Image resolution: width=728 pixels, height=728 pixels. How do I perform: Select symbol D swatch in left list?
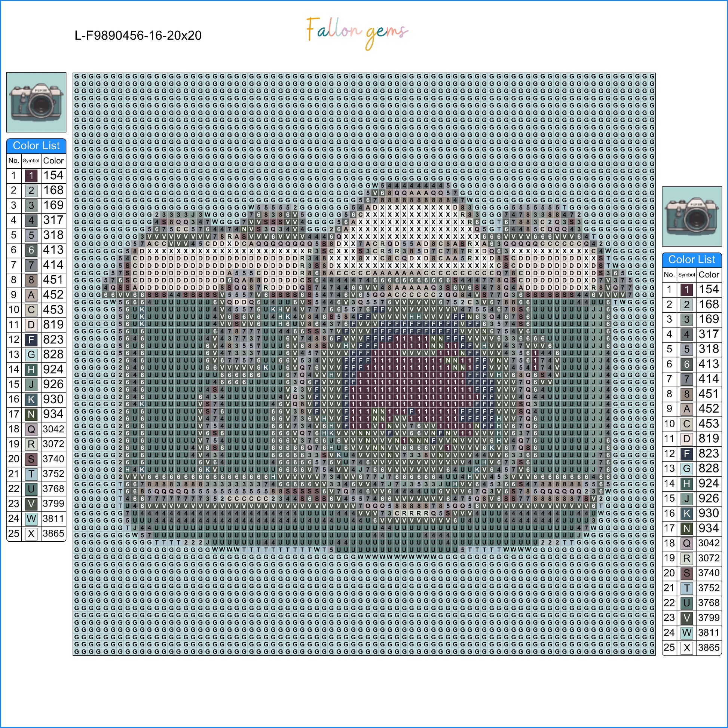click(x=31, y=325)
